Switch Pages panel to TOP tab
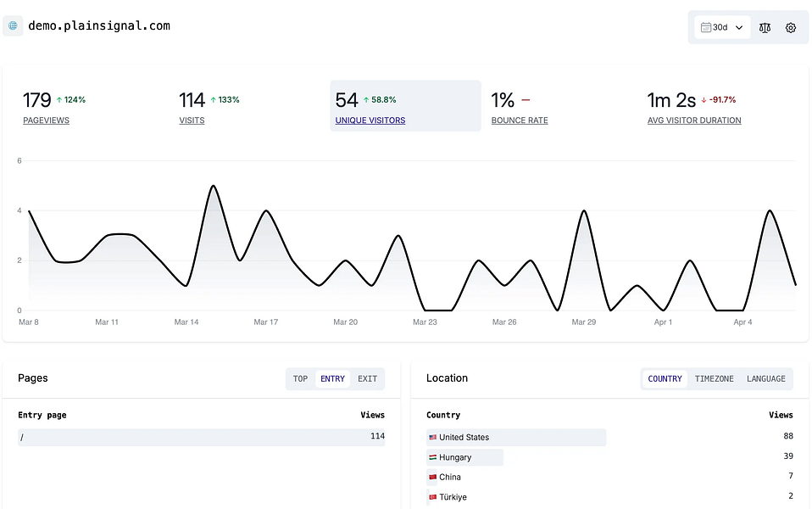 tap(300, 378)
